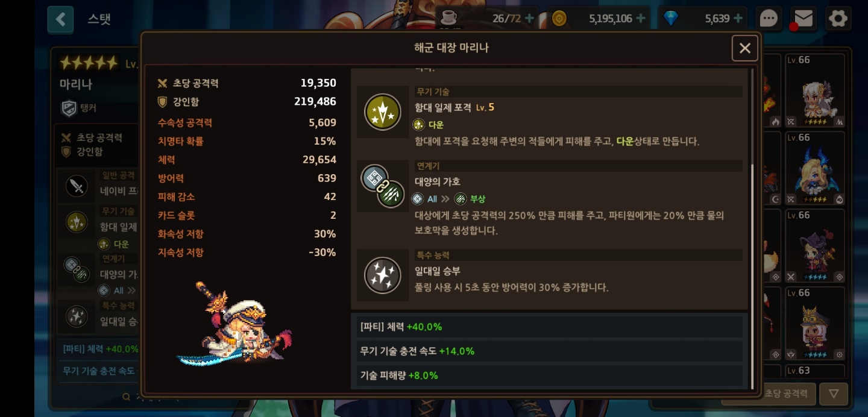Screen dimensions: 868x417
Task: Tap the 대양의 가호 chain skill icon
Action: (383, 186)
